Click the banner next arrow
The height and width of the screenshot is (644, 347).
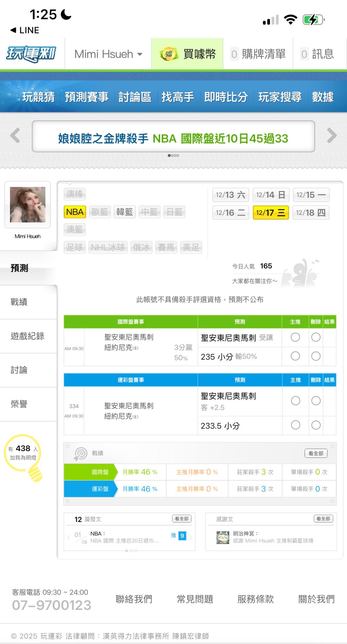click(x=332, y=135)
